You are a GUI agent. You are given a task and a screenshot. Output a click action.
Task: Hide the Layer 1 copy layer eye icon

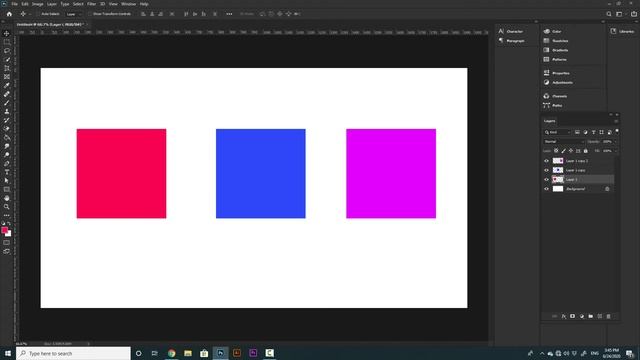[547, 170]
